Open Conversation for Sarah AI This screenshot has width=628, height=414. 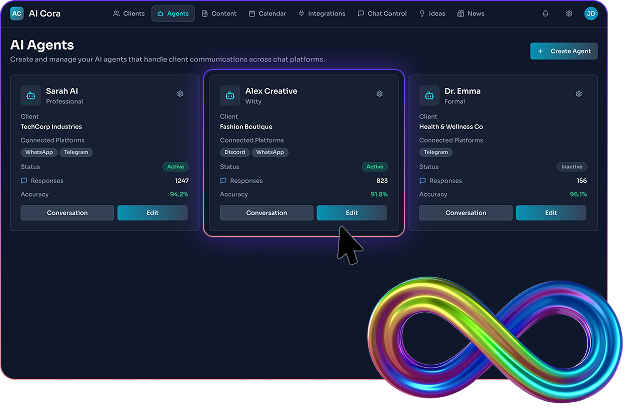pyautogui.click(x=67, y=213)
